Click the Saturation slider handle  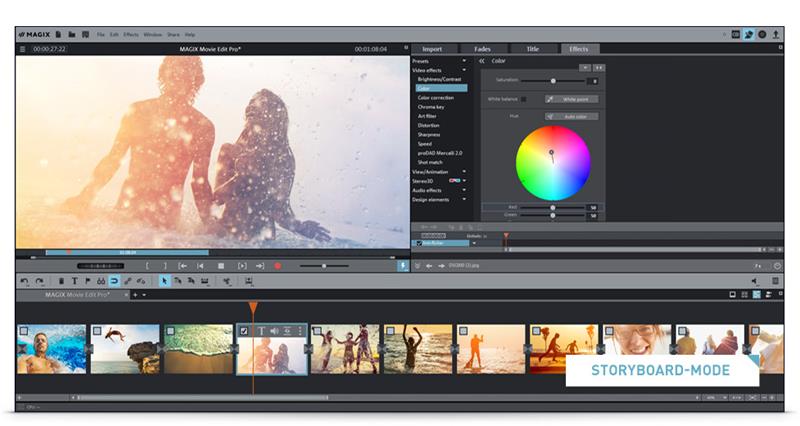coord(553,80)
